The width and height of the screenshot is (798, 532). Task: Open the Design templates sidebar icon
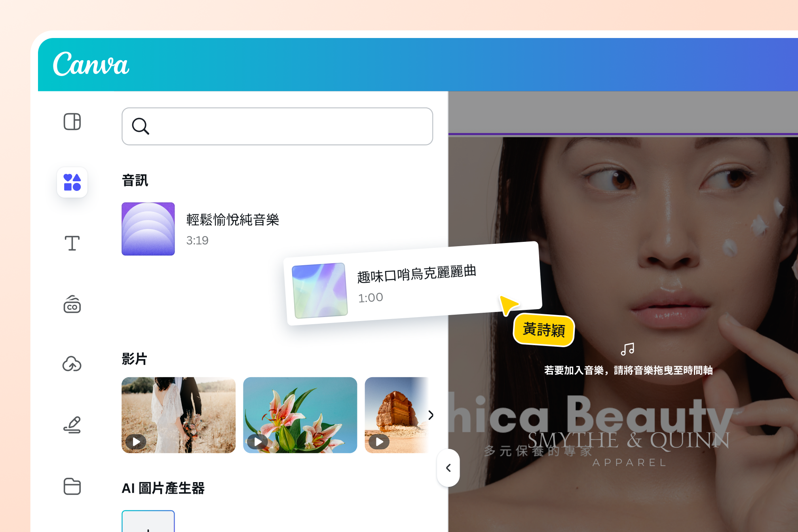[x=72, y=122]
